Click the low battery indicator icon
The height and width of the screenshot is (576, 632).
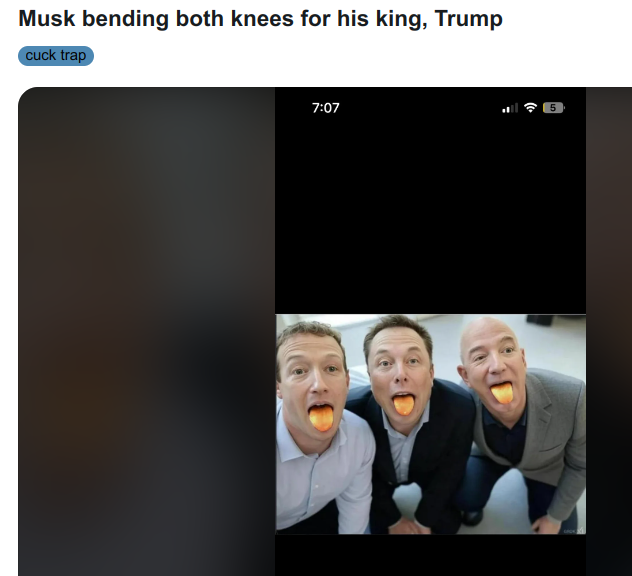[553, 108]
